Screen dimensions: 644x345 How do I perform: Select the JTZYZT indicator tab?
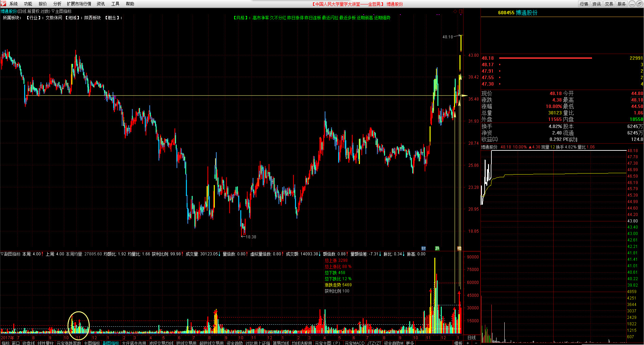pyautogui.click(x=374, y=343)
